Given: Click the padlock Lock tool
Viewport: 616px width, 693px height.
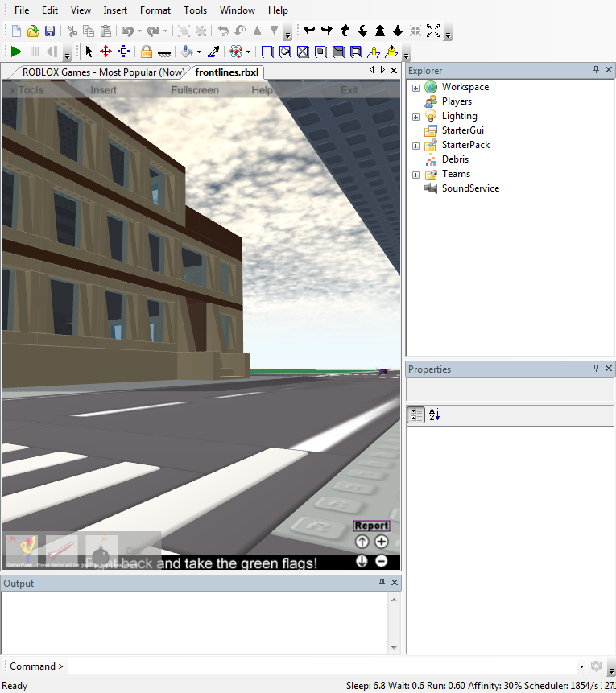Looking at the screenshot, I should click(146, 52).
